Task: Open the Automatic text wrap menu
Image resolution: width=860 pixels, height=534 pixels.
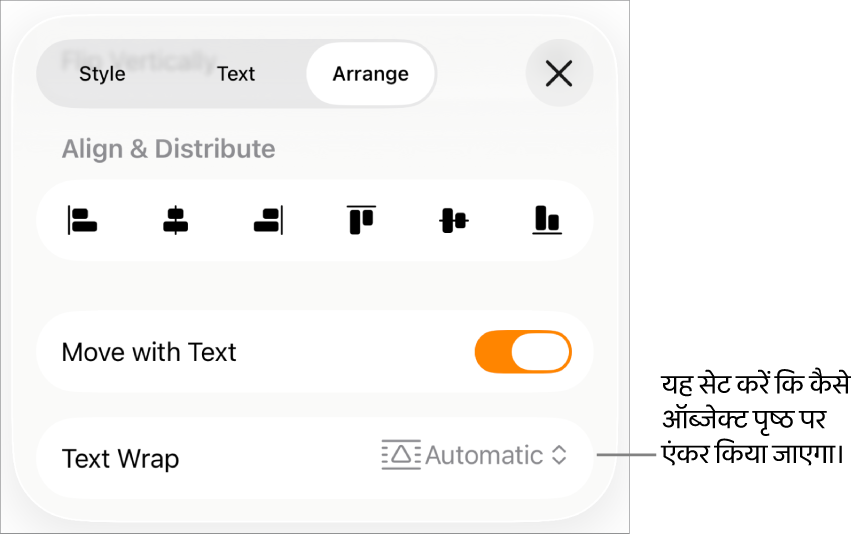Action: click(x=474, y=455)
